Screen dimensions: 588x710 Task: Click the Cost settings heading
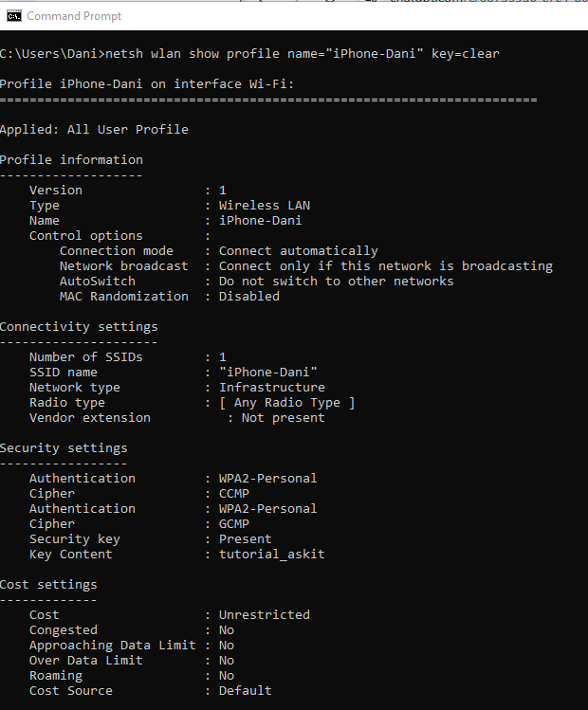[x=48, y=585]
